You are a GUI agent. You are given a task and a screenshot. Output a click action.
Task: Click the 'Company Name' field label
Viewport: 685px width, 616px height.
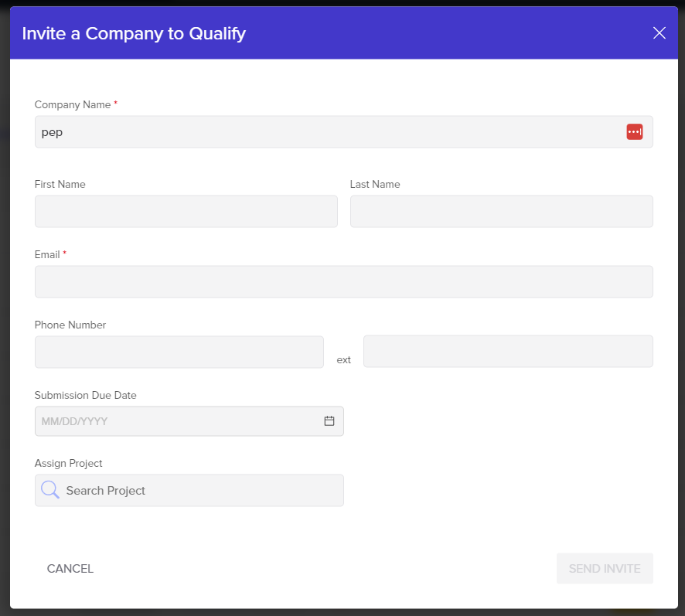[73, 104]
